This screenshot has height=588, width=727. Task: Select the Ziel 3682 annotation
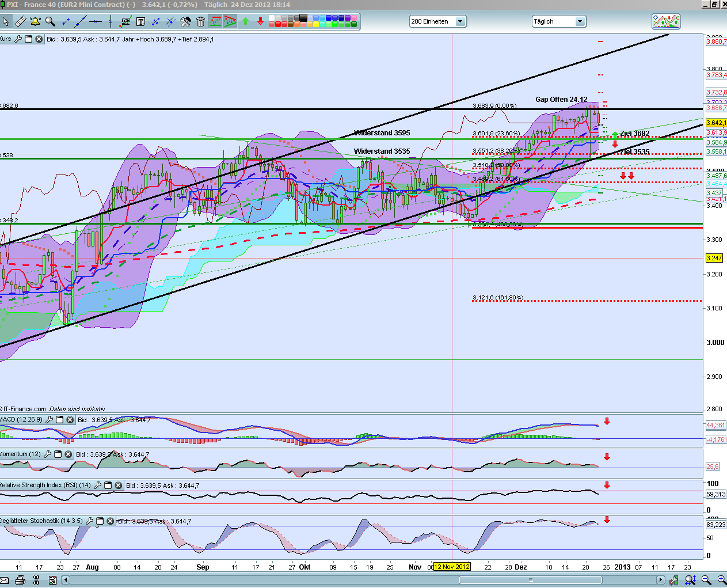tap(634, 134)
